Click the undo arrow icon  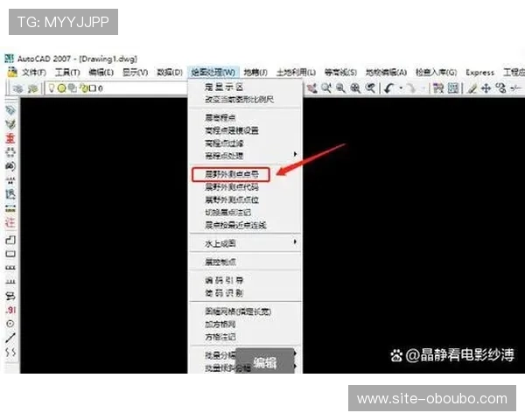click(x=388, y=88)
